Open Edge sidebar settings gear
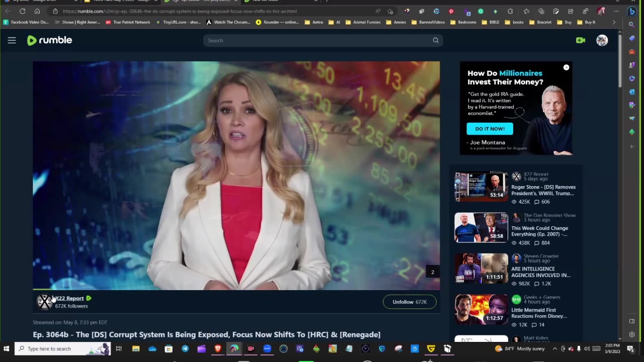Image resolution: width=644 pixels, height=362 pixels. [x=632, y=334]
